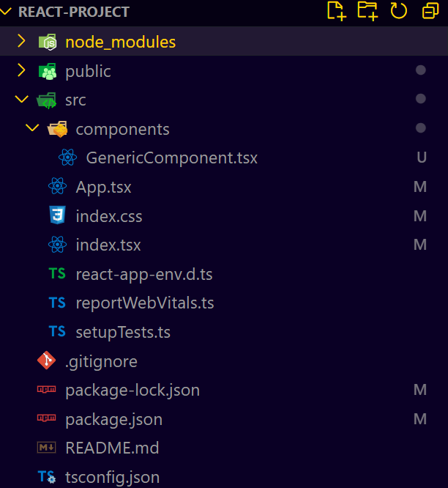The image size is (448, 488).
Task: Click TS icon beside setupTests.ts
Action: (x=57, y=331)
